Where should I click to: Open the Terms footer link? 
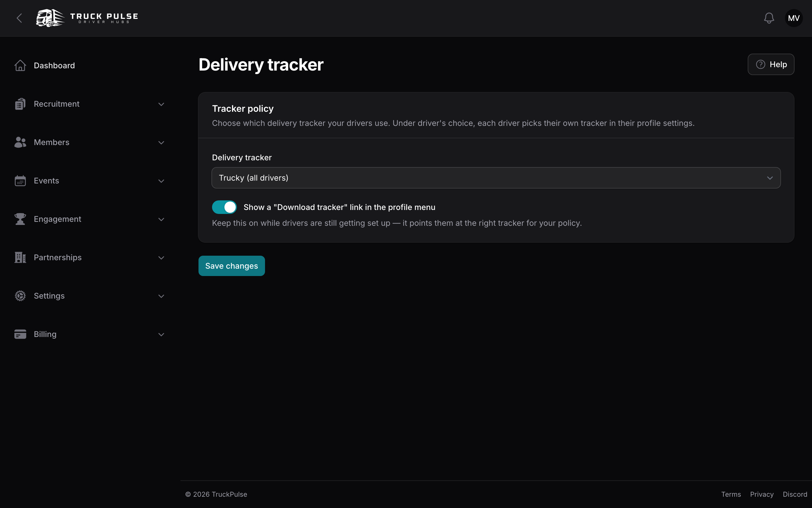point(731,494)
